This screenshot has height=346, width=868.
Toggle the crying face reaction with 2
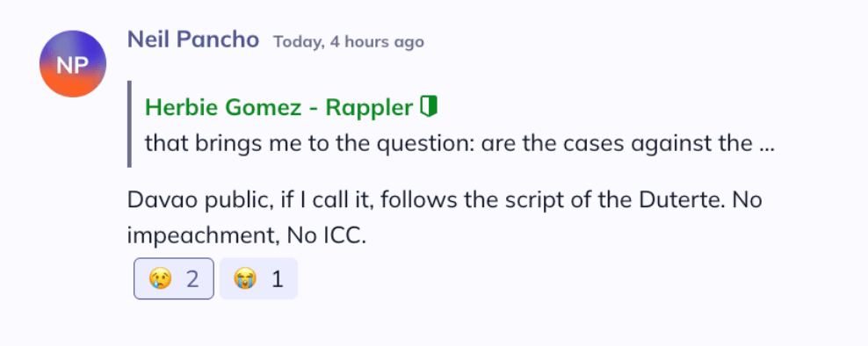pos(174,278)
